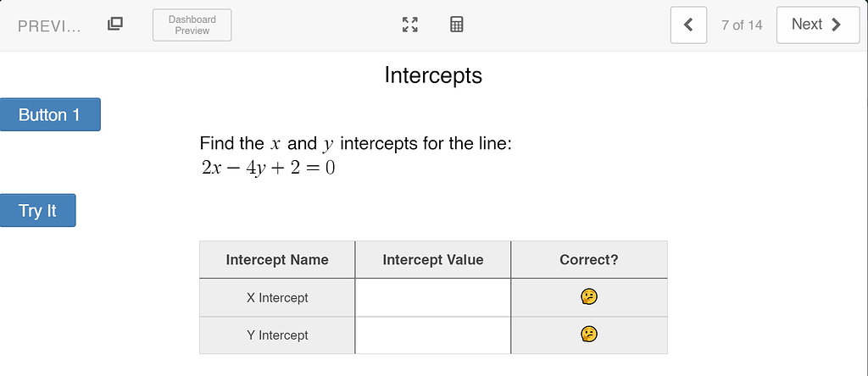868x376 pixels.
Task: Open the screens overview icon
Action: point(114,24)
